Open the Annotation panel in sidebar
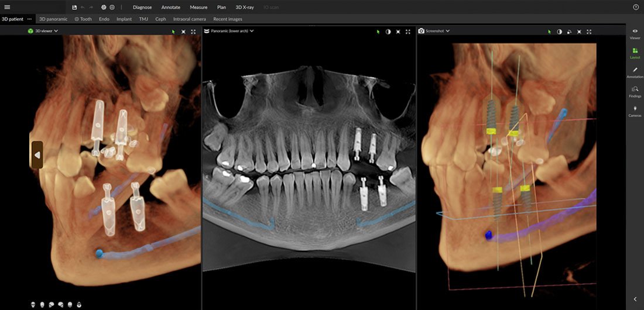644x310 pixels. coord(635,71)
